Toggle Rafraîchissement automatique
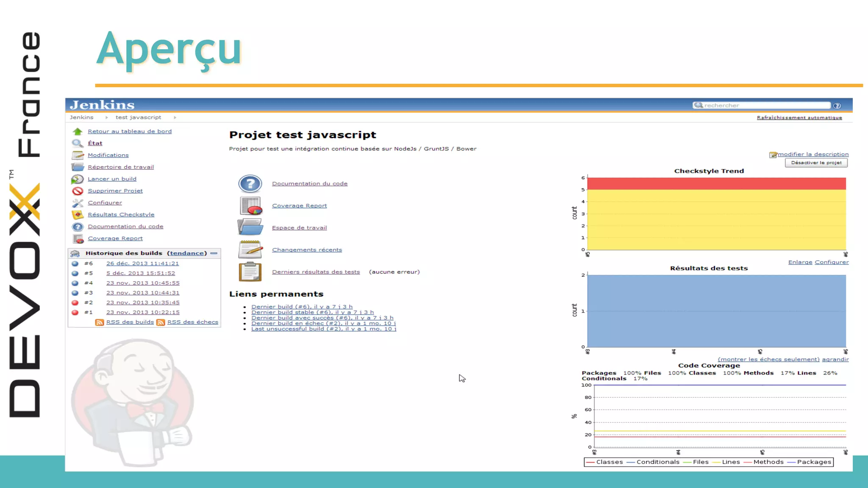Screen dimensions: 868x488 pyautogui.click(x=799, y=118)
